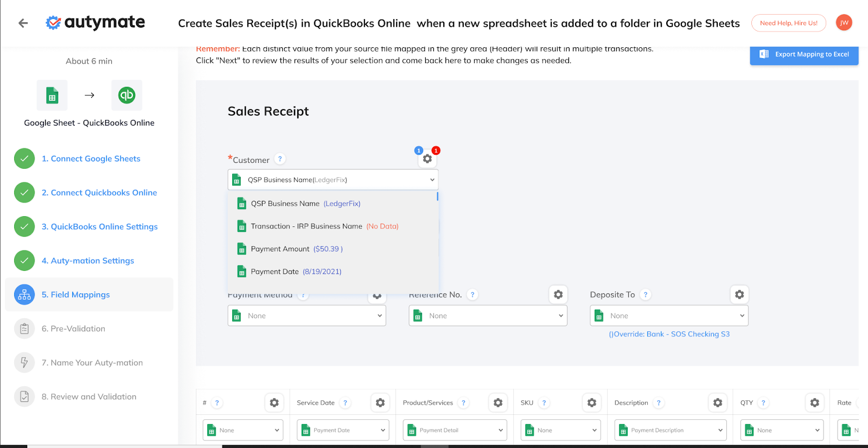Select QSP Business Name (LedgerFix) option

click(332, 204)
